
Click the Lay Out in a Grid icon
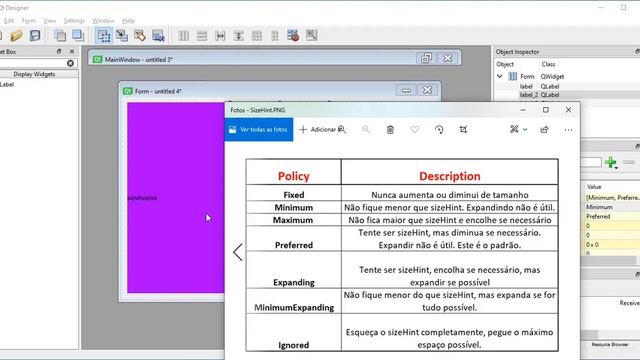click(x=257, y=36)
